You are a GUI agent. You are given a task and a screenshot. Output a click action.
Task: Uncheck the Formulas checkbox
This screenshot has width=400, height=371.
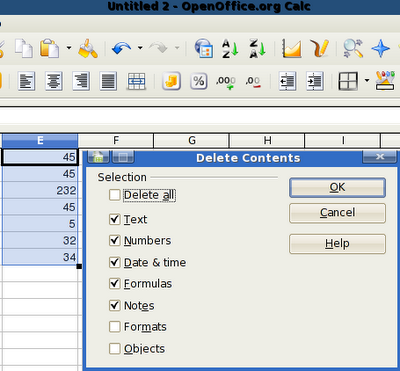(115, 284)
